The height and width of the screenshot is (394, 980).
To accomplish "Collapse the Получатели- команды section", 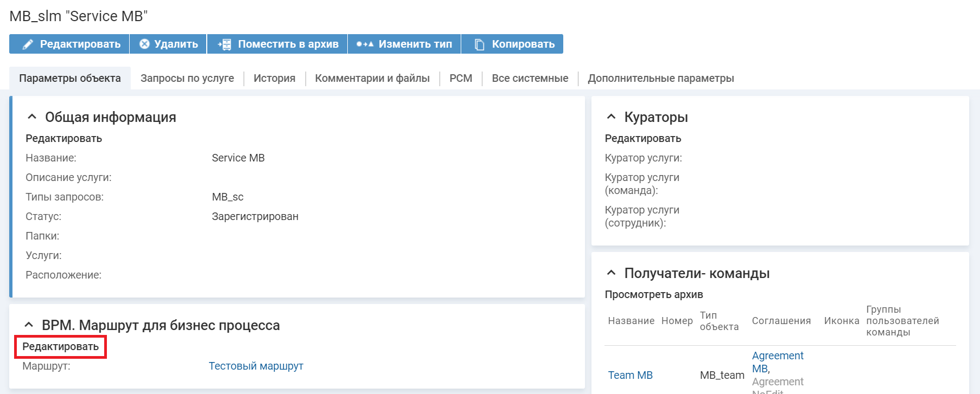I will click(611, 273).
